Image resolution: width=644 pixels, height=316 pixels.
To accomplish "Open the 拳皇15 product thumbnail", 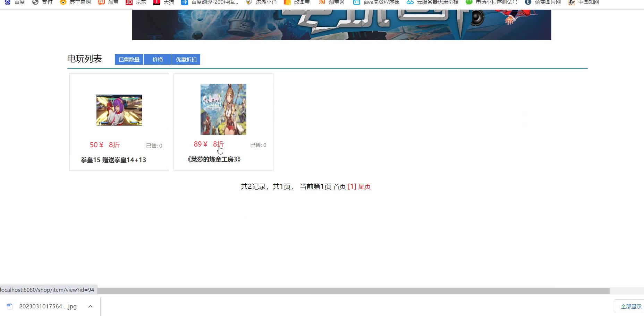I will [119, 110].
